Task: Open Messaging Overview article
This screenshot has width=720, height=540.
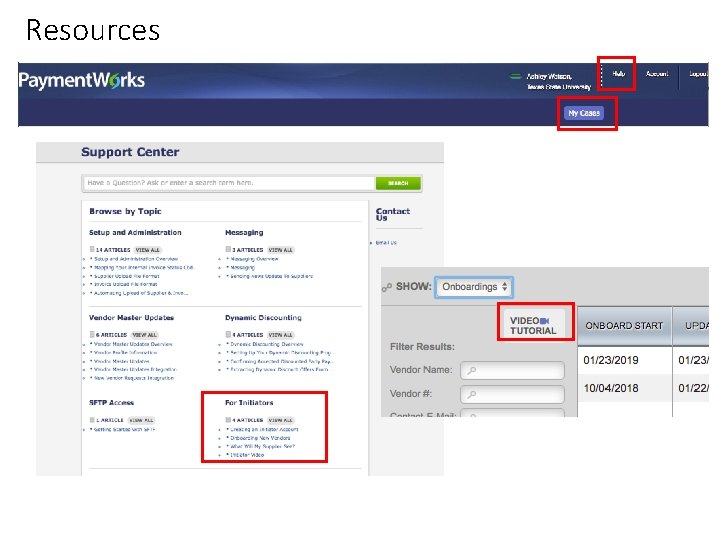Action: 254,259
